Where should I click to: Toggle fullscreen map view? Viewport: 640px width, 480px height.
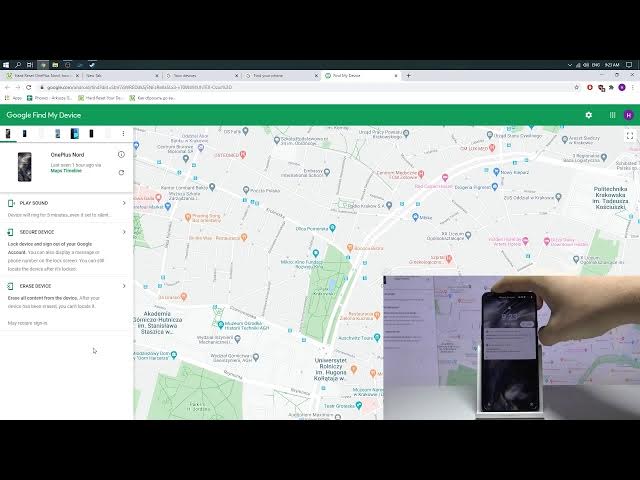(x=630, y=136)
